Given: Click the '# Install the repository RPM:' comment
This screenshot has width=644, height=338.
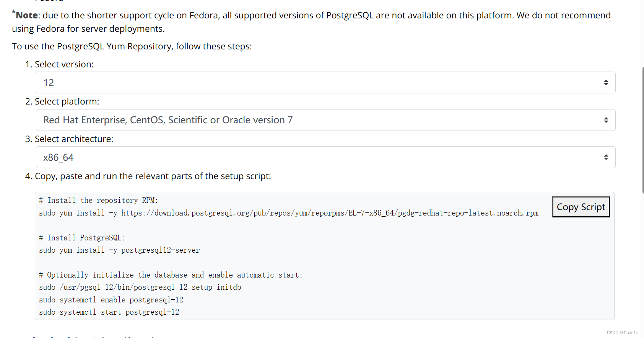Looking at the screenshot, I should pyautogui.click(x=98, y=201).
